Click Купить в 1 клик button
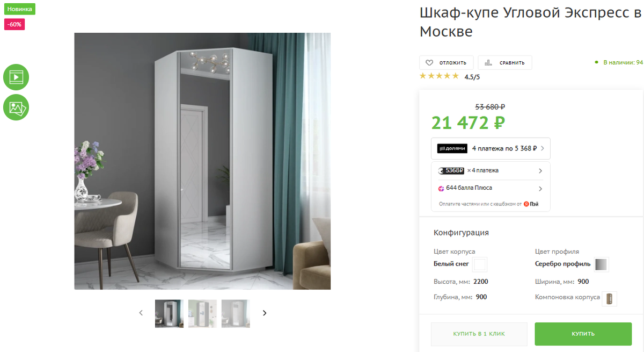Viewport: 644px width, 352px height. (479, 334)
